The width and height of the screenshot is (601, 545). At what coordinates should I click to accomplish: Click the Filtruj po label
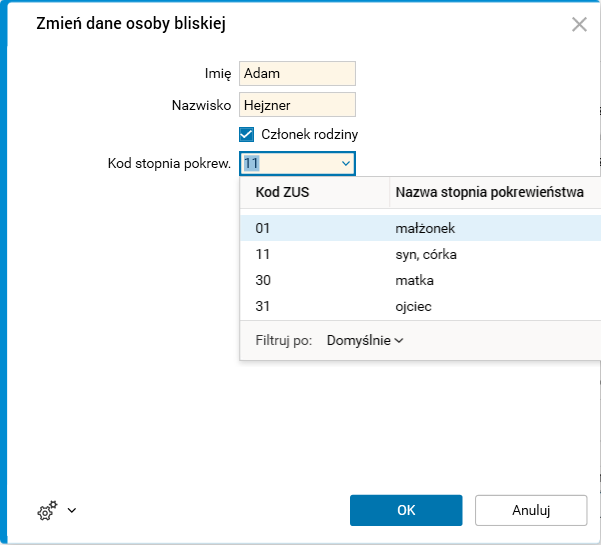[x=284, y=340]
